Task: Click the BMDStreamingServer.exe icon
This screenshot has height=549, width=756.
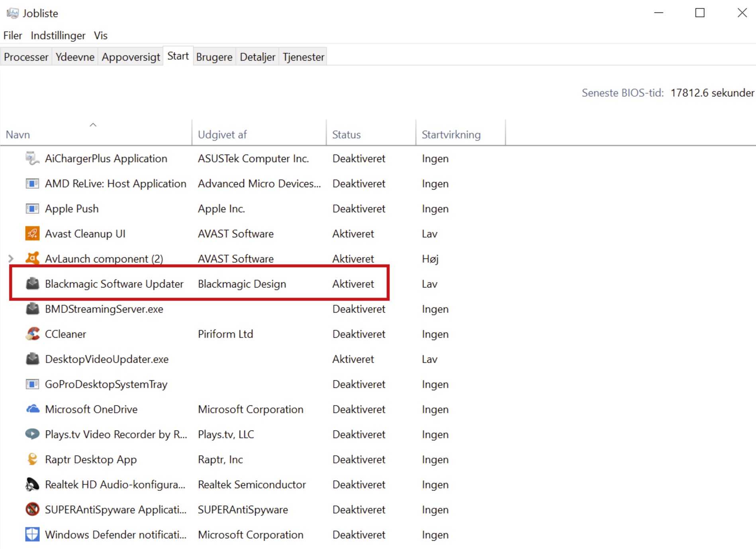Action: point(32,309)
